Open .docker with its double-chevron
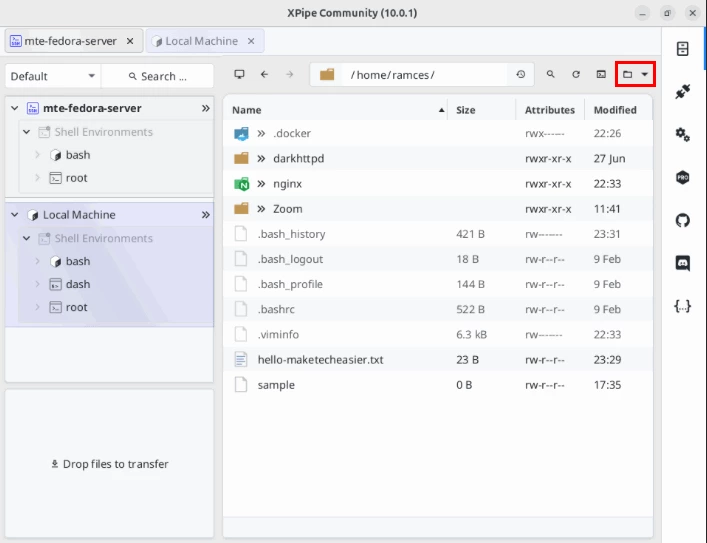Screen dimensions: 707x543 click(x=261, y=133)
